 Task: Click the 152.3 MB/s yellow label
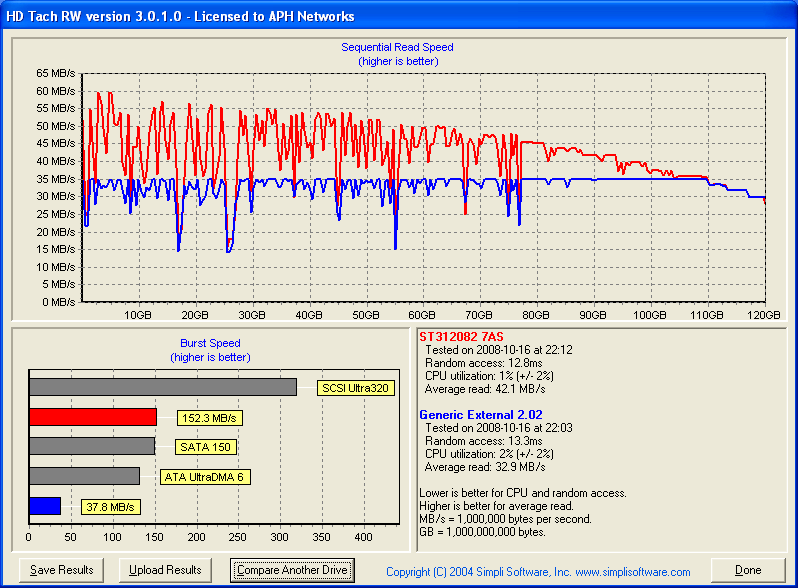(210, 418)
